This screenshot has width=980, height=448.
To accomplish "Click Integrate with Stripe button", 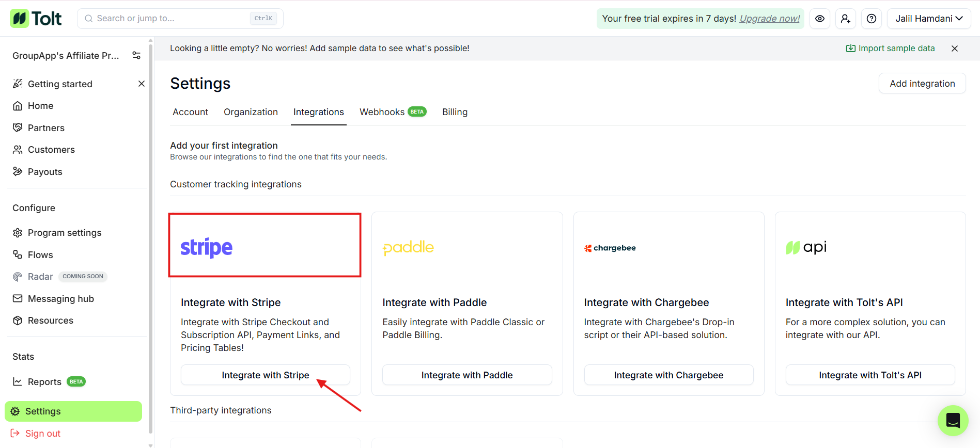I will [x=266, y=375].
